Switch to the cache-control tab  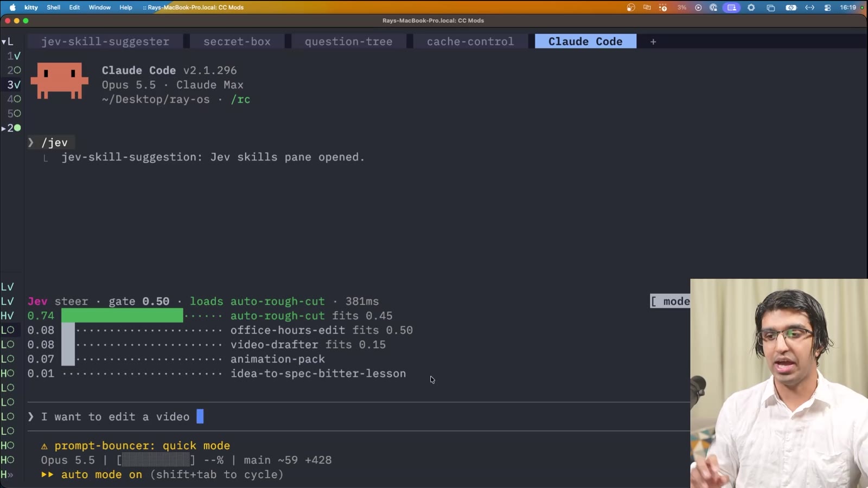[470, 41]
